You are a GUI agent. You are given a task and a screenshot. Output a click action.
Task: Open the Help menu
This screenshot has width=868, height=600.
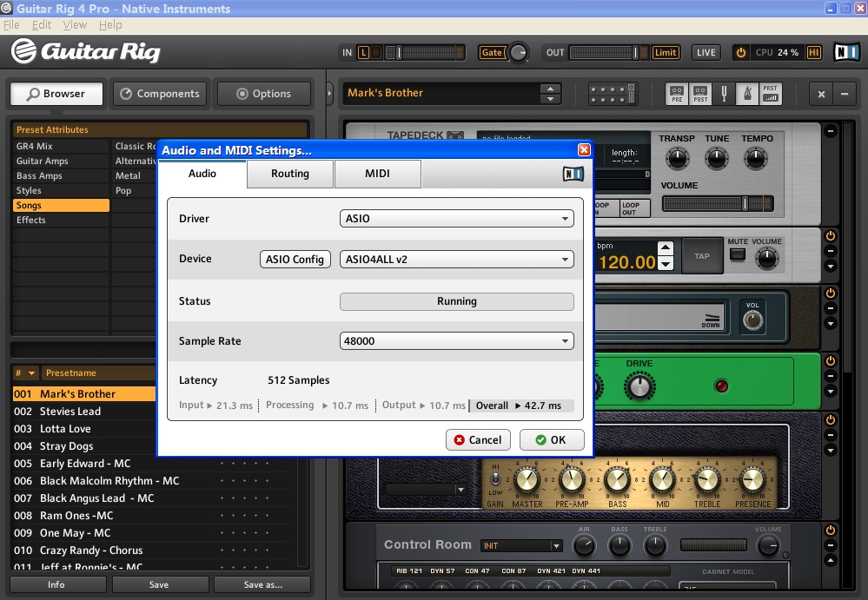point(110,25)
